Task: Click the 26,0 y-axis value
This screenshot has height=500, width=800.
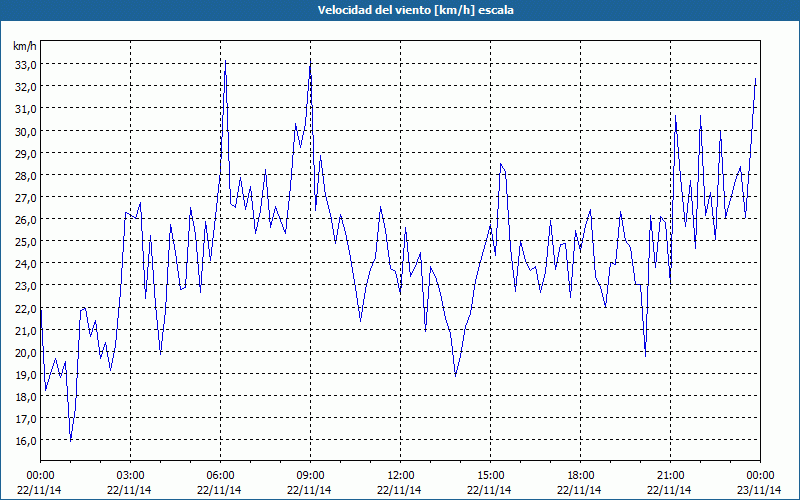Action: click(x=26, y=219)
